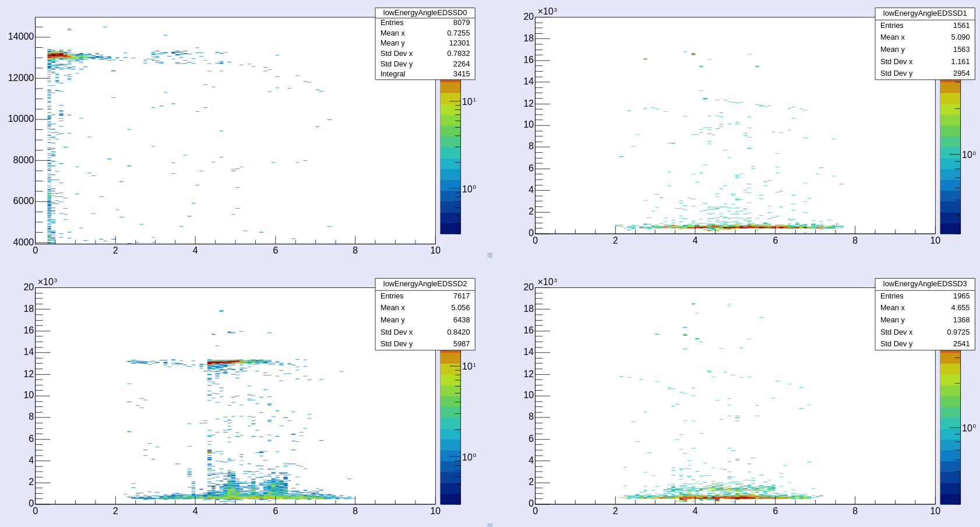Select the lowEnergyAngleEDSSD2 stats box title

point(425,284)
